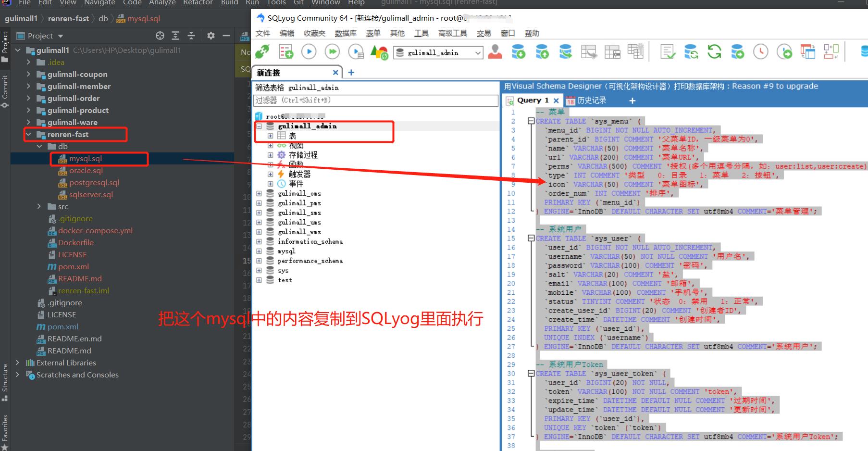Image resolution: width=868 pixels, height=451 pixels.
Task: Click the document with green checkmark icon
Action: tap(668, 51)
